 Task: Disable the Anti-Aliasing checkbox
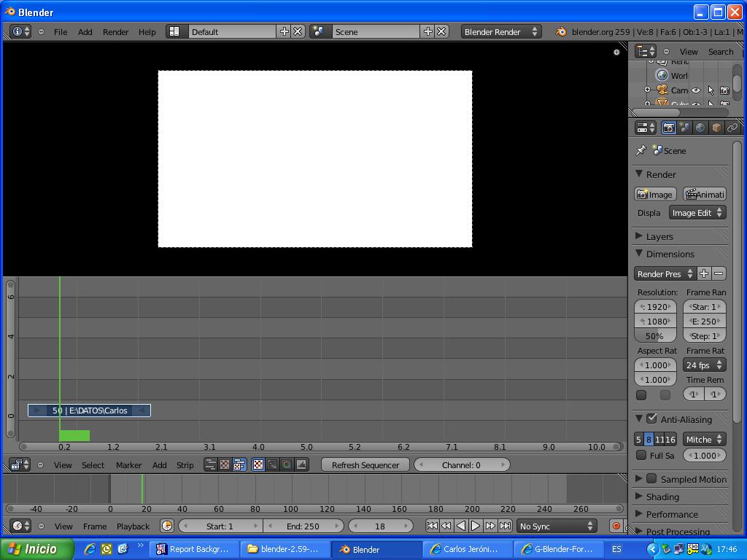652,419
